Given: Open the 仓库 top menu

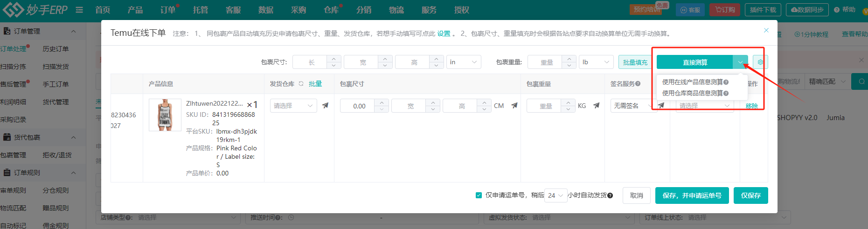Looking at the screenshot, I should coord(331,10).
